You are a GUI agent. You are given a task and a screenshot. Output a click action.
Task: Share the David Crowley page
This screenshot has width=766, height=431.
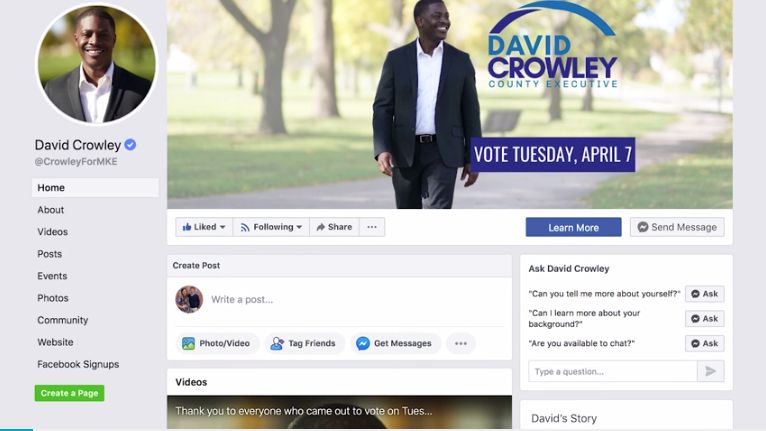[x=335, y=227]
